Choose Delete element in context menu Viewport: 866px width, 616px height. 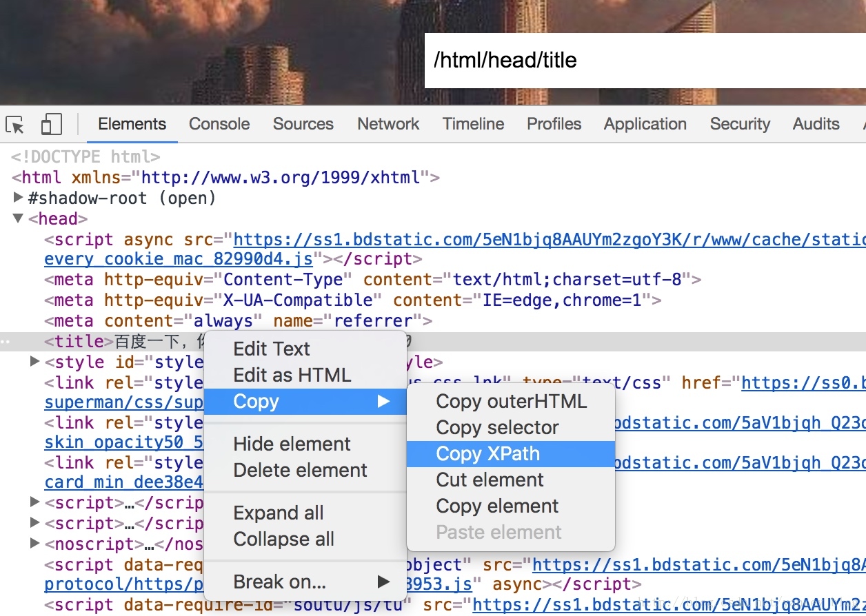pos(305,470)
